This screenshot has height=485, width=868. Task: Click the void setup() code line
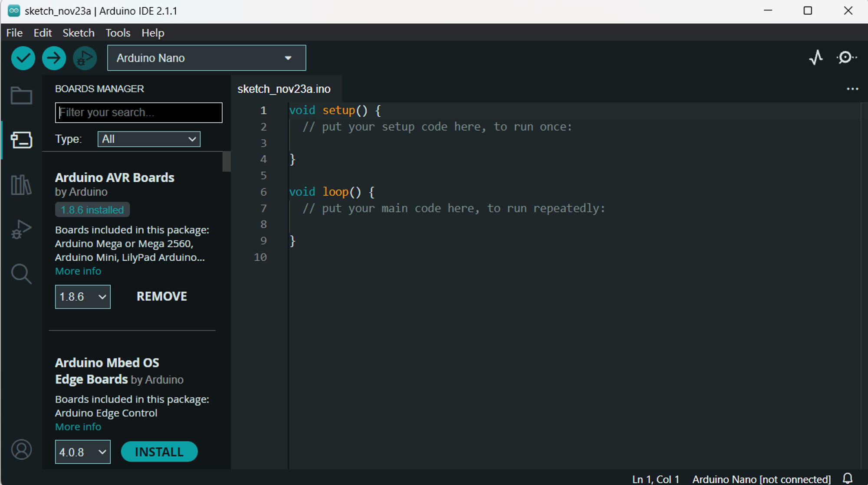point(335,110)
